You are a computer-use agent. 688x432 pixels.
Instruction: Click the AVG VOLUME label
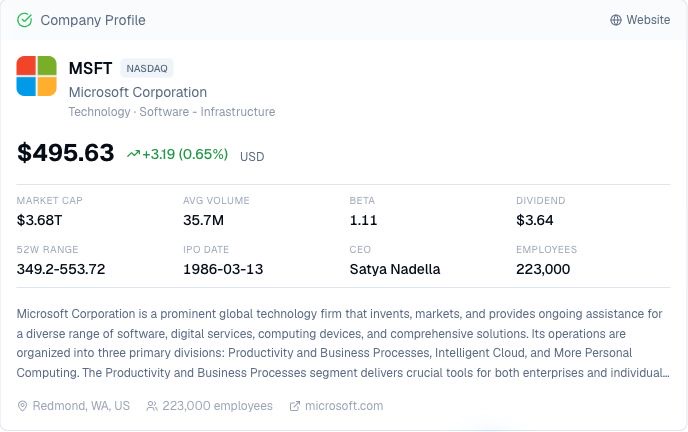click(216, 200)
